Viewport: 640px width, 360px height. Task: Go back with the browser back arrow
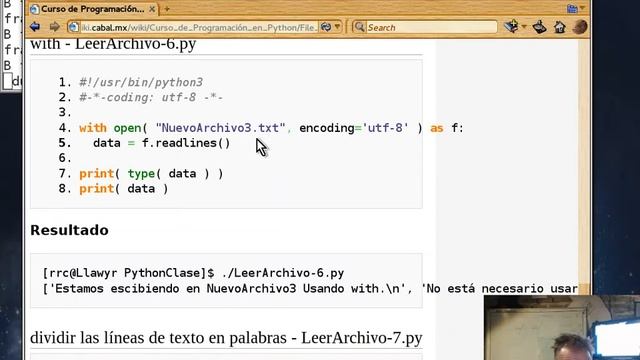tap(35, 27)
